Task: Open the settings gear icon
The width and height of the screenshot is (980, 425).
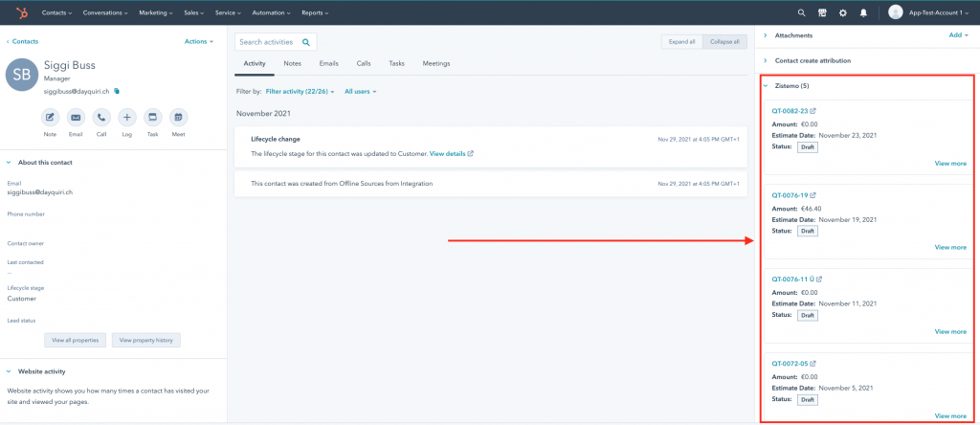Action: [x=842, y=12]
